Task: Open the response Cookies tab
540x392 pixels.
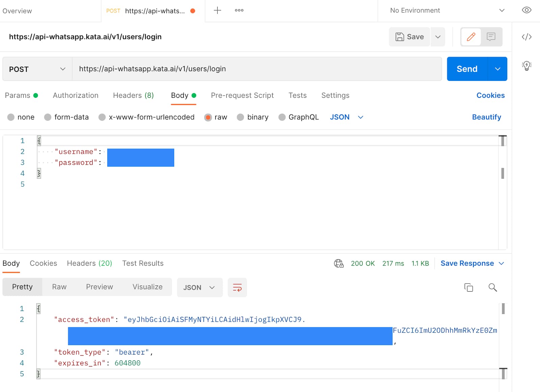Action: pyautogui.click(x=43, y=263)
